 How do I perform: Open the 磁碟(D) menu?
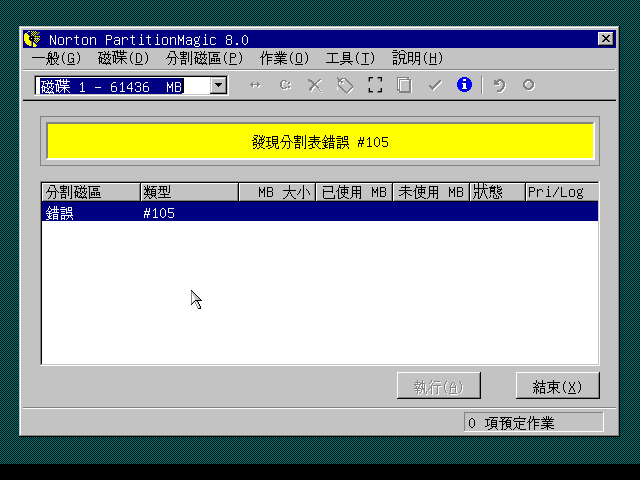(x=123, y=58)
